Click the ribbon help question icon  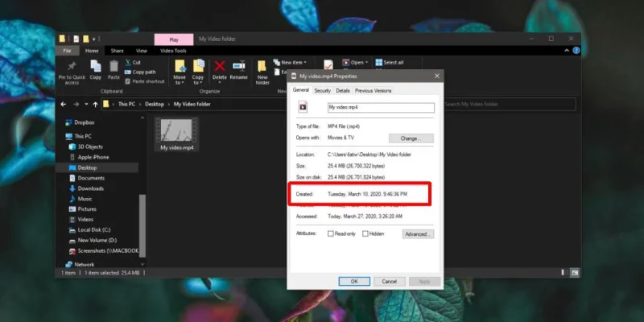click(576, 51)
